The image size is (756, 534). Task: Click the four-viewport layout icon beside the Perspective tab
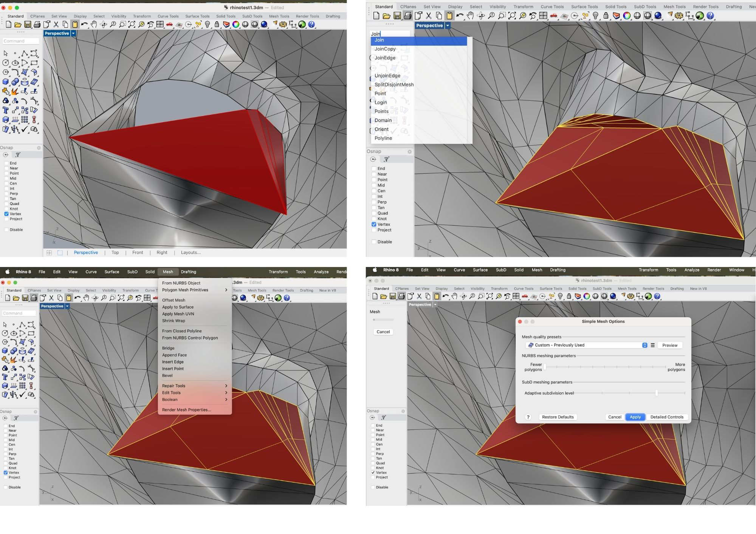point(49,253)
